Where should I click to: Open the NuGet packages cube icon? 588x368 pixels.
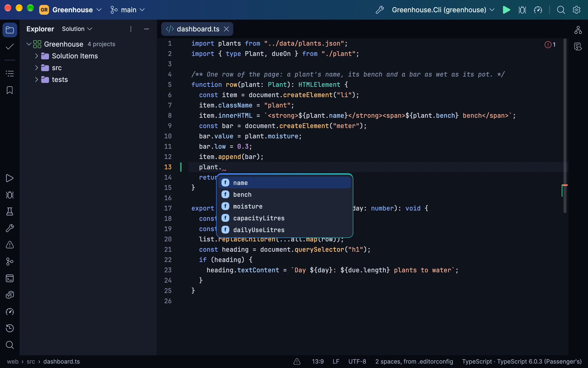click(x=10, y=295)
